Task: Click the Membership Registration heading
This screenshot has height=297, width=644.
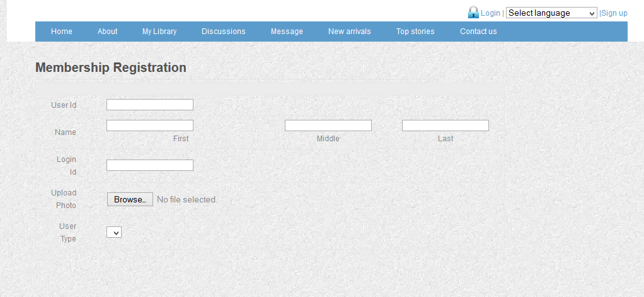Action: [111, 67]
